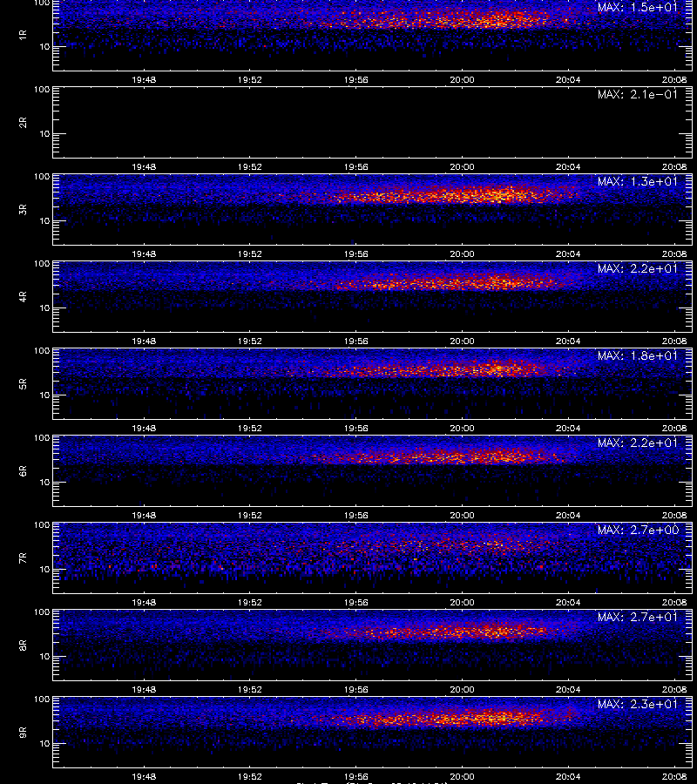Screen dimensions: 697x784
Task: Click the 7R panel axis label
Action: tap(23, 558)
